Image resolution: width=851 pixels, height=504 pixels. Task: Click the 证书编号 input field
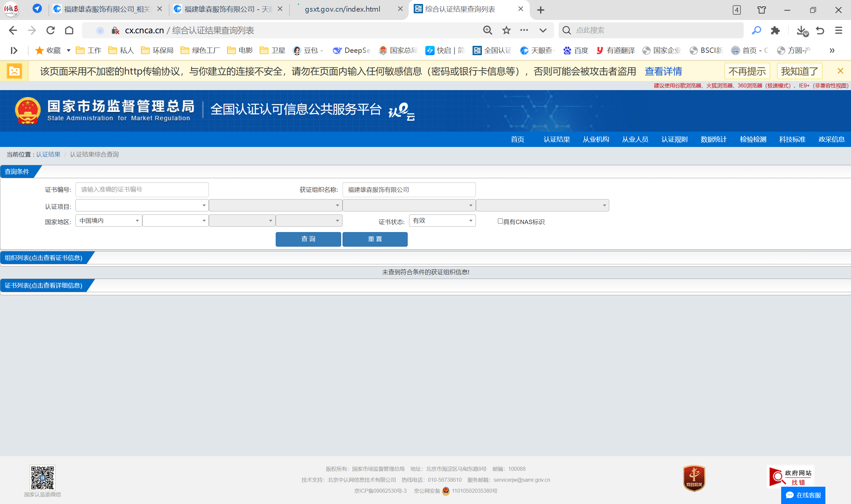click(142, 189)
